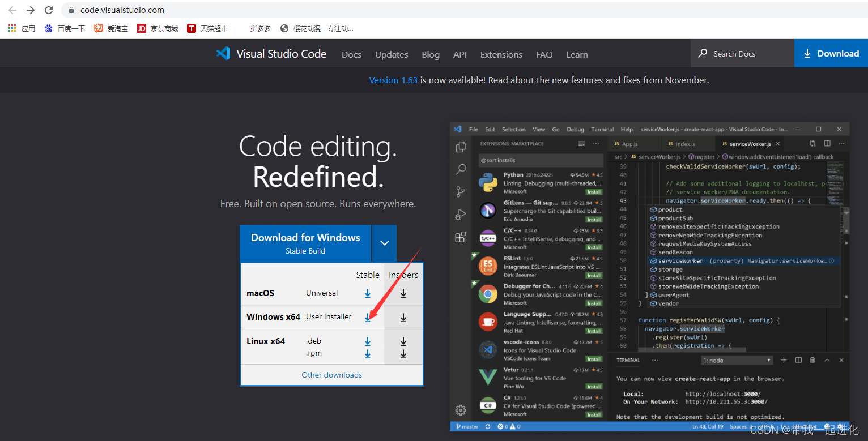Open the 百度一下 bookmark
Viewport: 868px width, 441px height.
[x=65, y=28]
